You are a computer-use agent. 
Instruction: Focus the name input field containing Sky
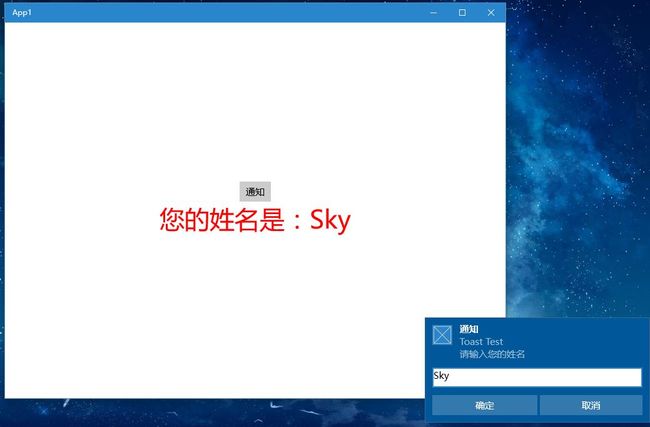537,377
